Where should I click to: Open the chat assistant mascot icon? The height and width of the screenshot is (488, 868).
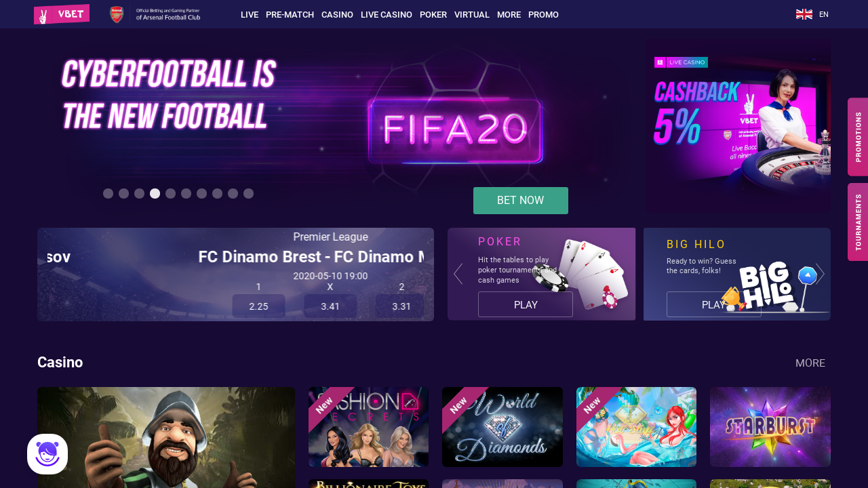click(x=47, y=454)
